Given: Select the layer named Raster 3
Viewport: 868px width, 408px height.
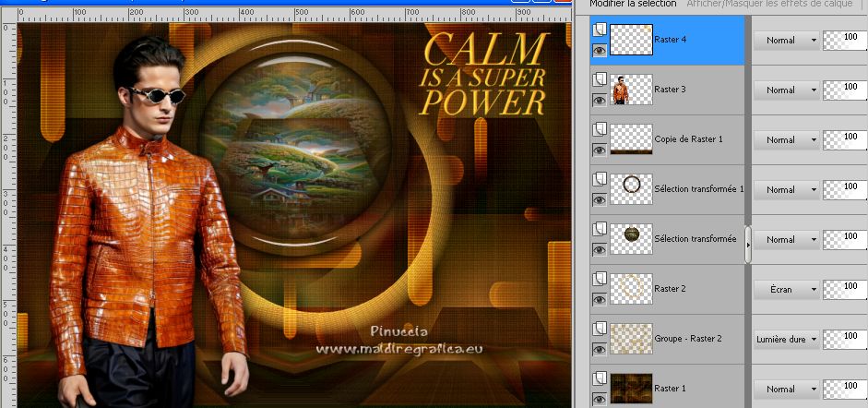Looking at the screenshot, I should (x=670, y=90).
